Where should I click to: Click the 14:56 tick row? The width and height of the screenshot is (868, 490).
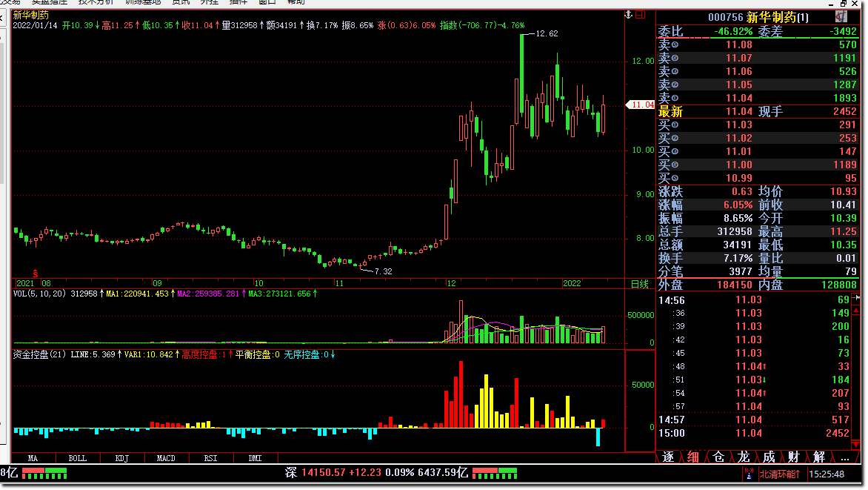pos(754,300)
